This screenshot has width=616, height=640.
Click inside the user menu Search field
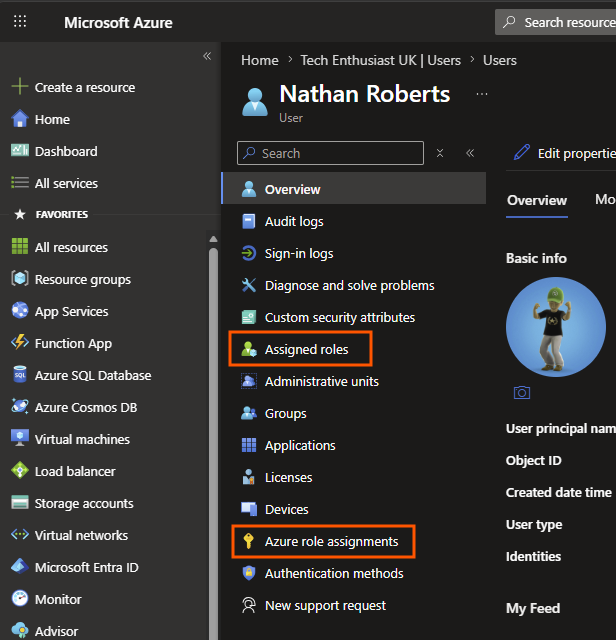[330, 153]
